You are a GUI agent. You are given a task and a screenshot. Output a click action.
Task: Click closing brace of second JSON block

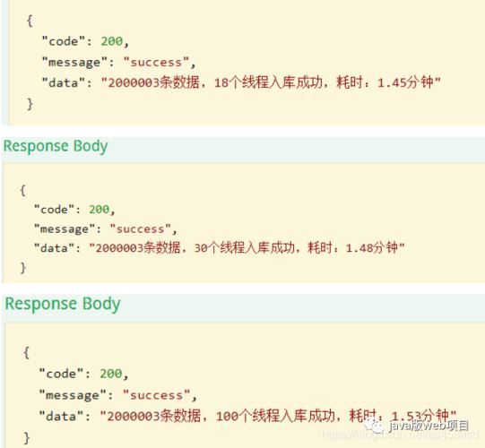pyautogui.click(x=23, y=267)
